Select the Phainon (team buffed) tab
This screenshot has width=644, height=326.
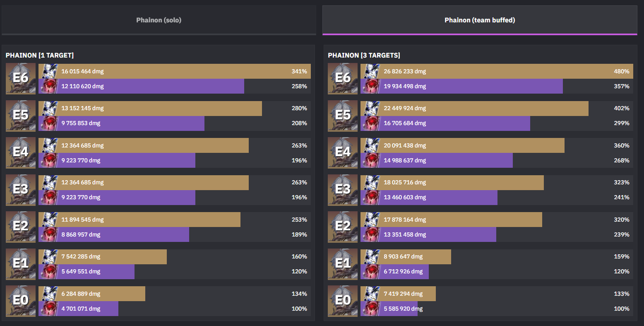pos(479,20)
